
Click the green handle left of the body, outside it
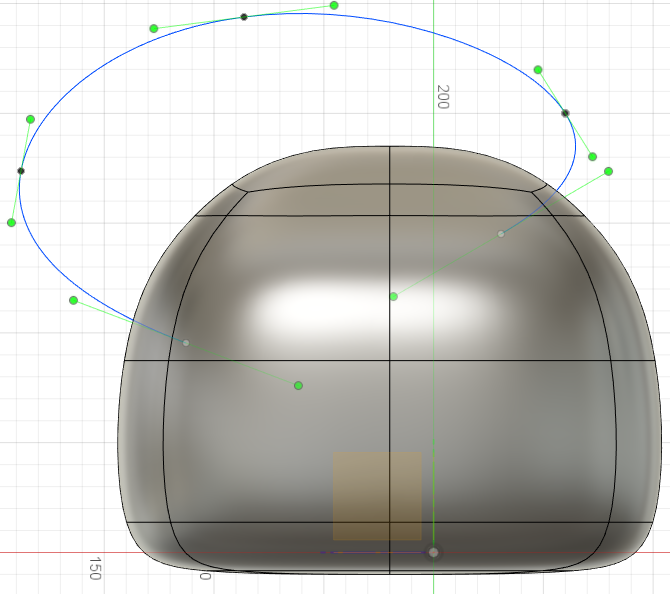[73, 300]
